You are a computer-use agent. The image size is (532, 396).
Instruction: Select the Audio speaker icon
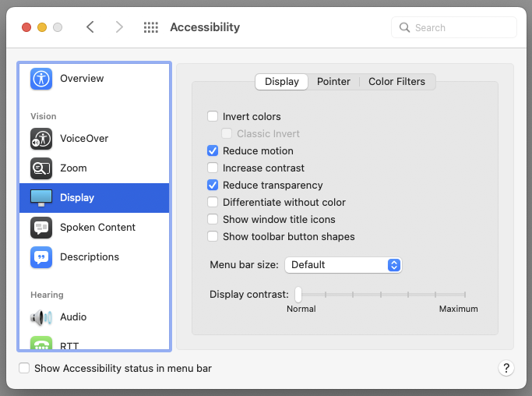pyautogui.click(x=41, y=317)
